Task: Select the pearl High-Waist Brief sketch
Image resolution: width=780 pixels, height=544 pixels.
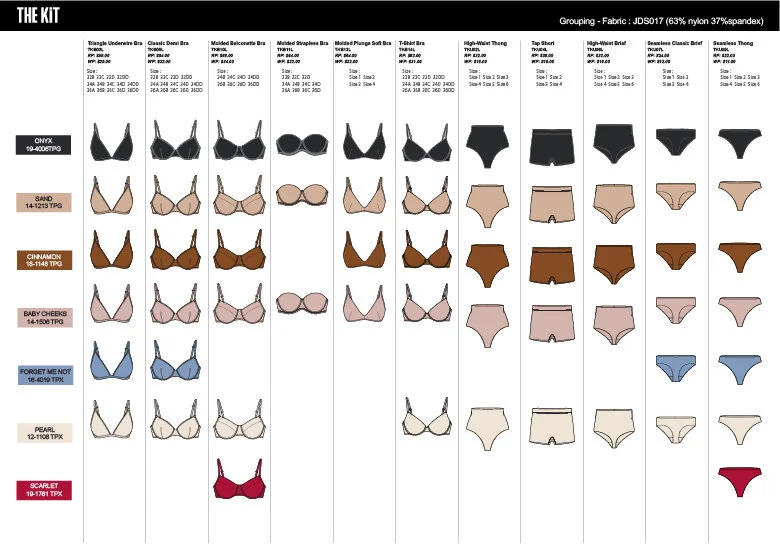Action: point(614,429)
